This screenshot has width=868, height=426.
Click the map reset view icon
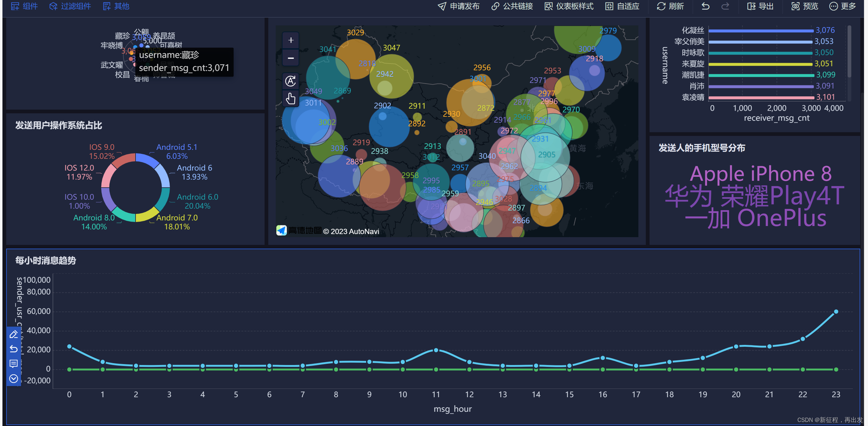[291, 81]
